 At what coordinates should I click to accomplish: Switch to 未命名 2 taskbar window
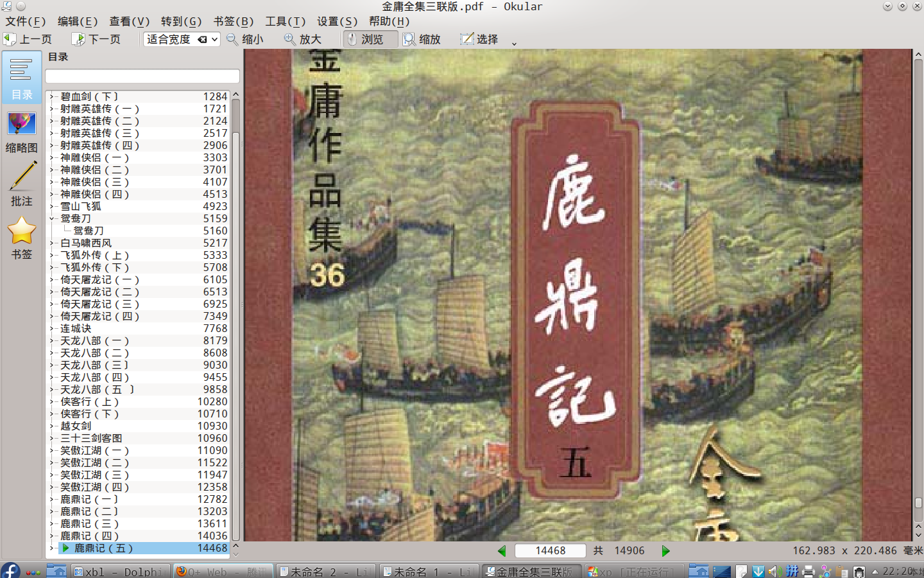[x=325, y=571]
